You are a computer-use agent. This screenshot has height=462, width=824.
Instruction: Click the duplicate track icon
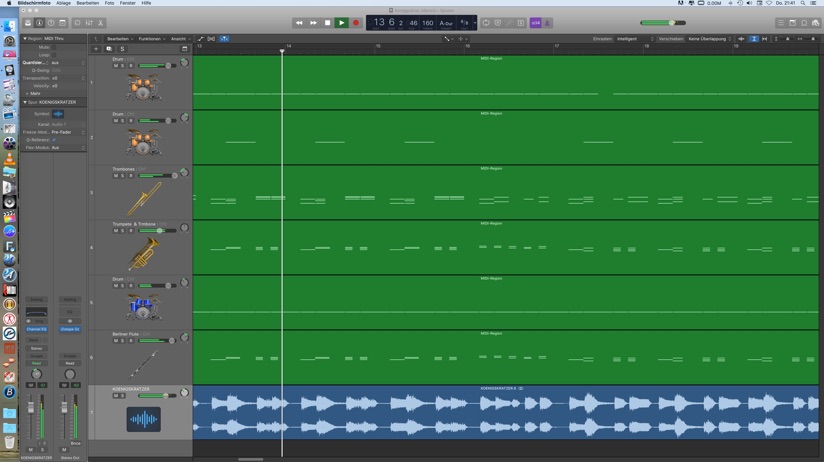[109, 49]
